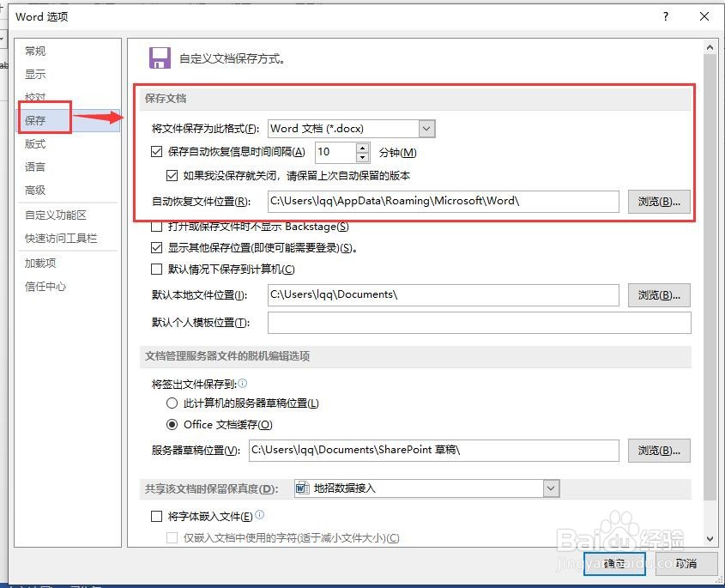Uncheck 显示其他保存位置 checkbox
The image size is (725, 588).
click(x=157, y=247)
